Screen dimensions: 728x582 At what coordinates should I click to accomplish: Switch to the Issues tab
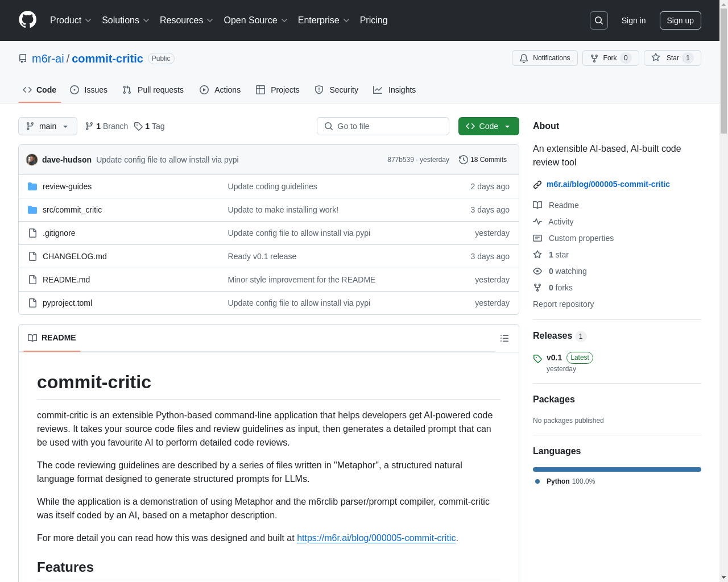click(89, 90)
